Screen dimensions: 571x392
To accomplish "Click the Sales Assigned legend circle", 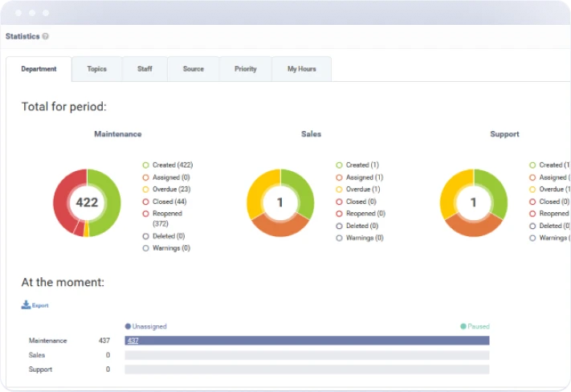I will pos(340,178).
